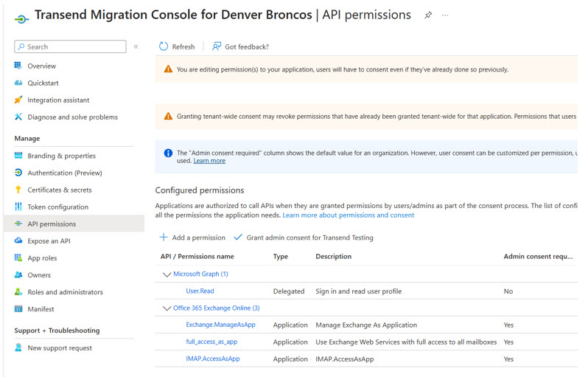588x377 pixels.
Task: Open the full_access_as_app permission
Action: point(211,342)
